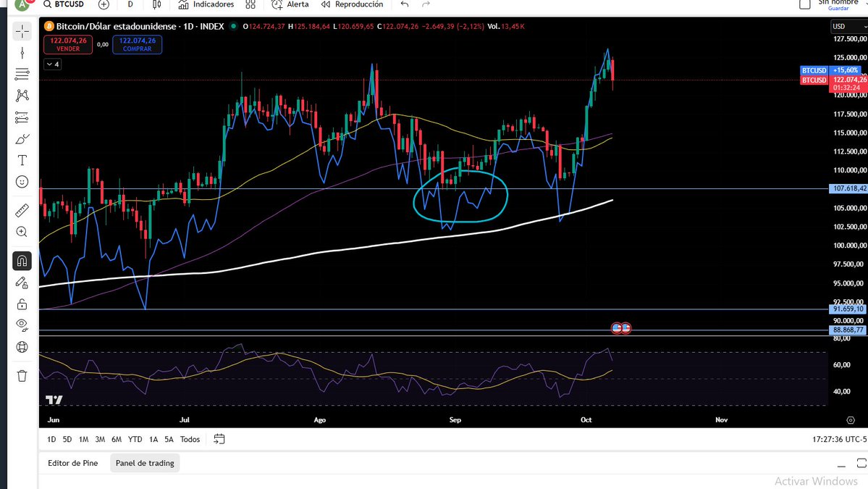
Task: Open the object tree globe icon
Action: pos(22,347)
